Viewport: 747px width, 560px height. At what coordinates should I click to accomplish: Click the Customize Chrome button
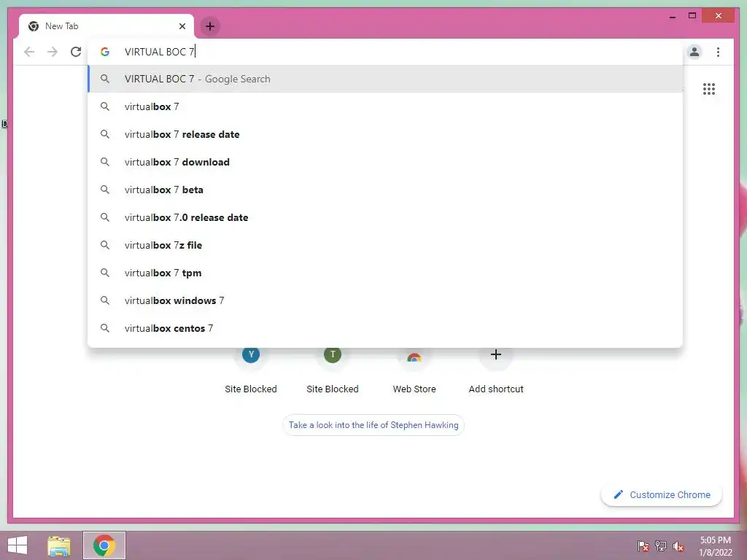coord(662,495)
